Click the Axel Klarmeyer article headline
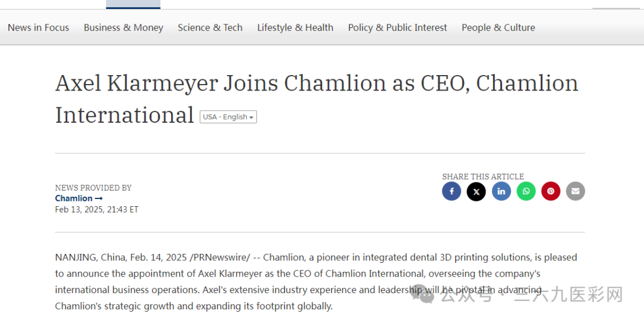Viewport: 644px width, 320px height. click(x=317, y=99)
